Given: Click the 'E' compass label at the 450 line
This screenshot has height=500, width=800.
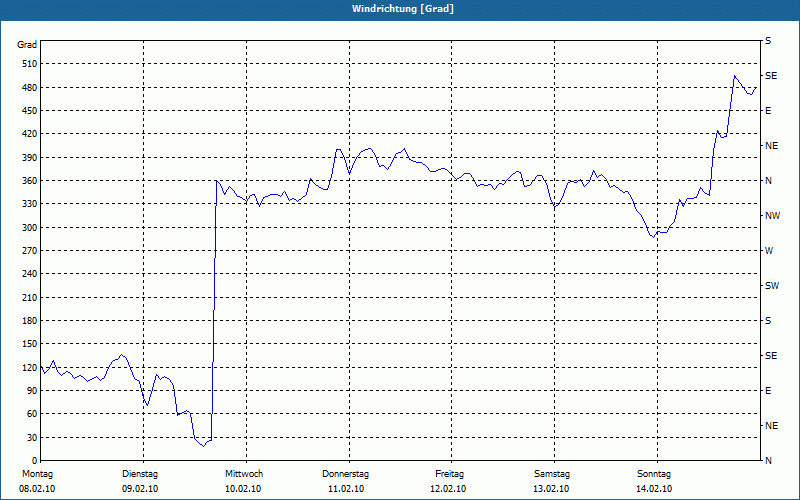Looking at the screenshot, I should (x=768, y=111).
